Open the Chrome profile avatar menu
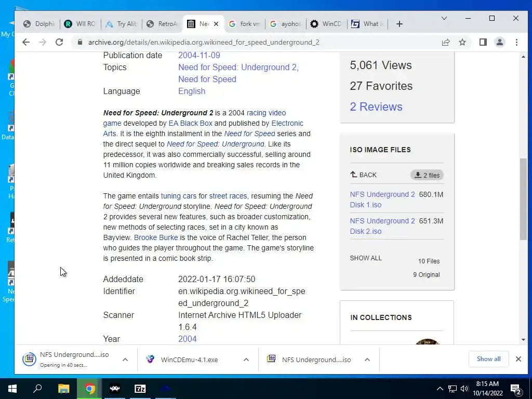Viewport: 532px width, 399px height. (x=500, y=42)
